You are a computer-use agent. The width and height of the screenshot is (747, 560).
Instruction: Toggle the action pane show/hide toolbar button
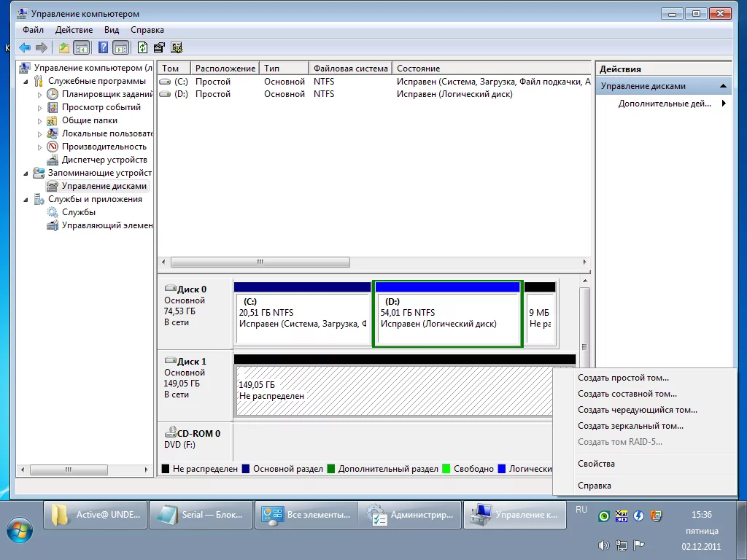[120, 48]
